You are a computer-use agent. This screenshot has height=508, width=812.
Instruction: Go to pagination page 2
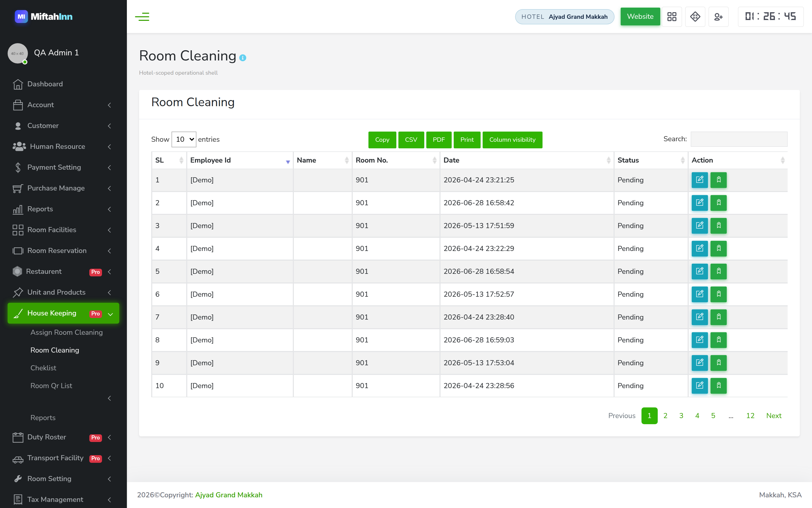(x=665, y=416)
